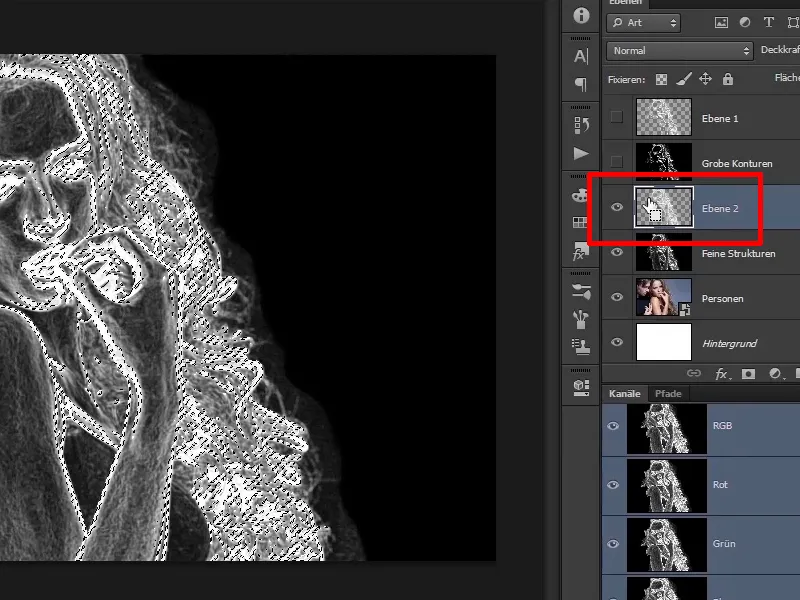This screenshot has width=800, height=600.
Task: Switch to the Kanäle tab
Action: (x=624, y=393)
